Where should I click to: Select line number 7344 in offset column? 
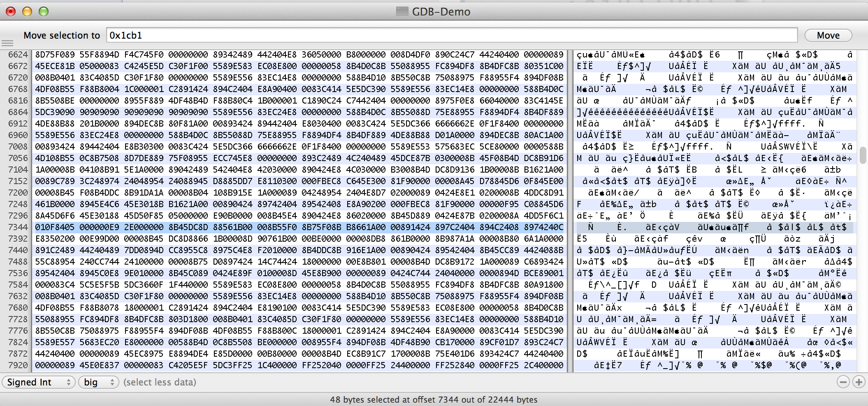click(x=18, y=227)
